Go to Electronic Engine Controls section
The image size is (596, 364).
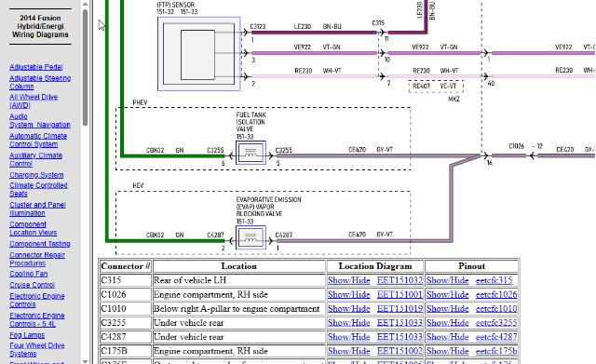(37, 300)
